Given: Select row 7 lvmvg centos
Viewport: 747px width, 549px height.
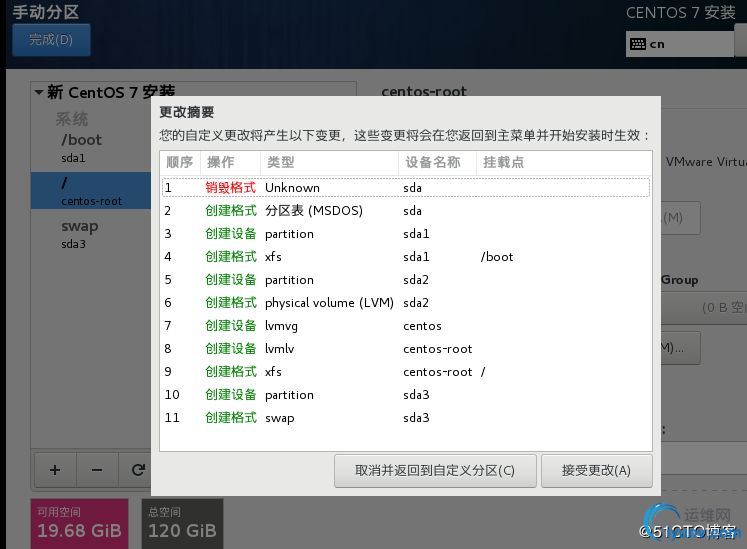Looking at the screenshot, I should 406,326.
